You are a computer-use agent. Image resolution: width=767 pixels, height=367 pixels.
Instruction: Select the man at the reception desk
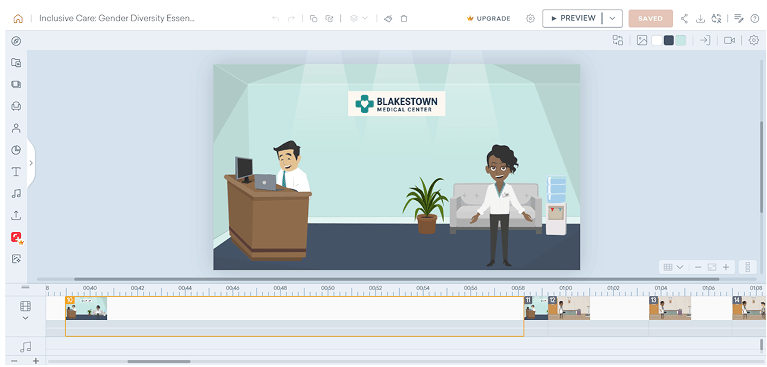(x=291, y=166)
